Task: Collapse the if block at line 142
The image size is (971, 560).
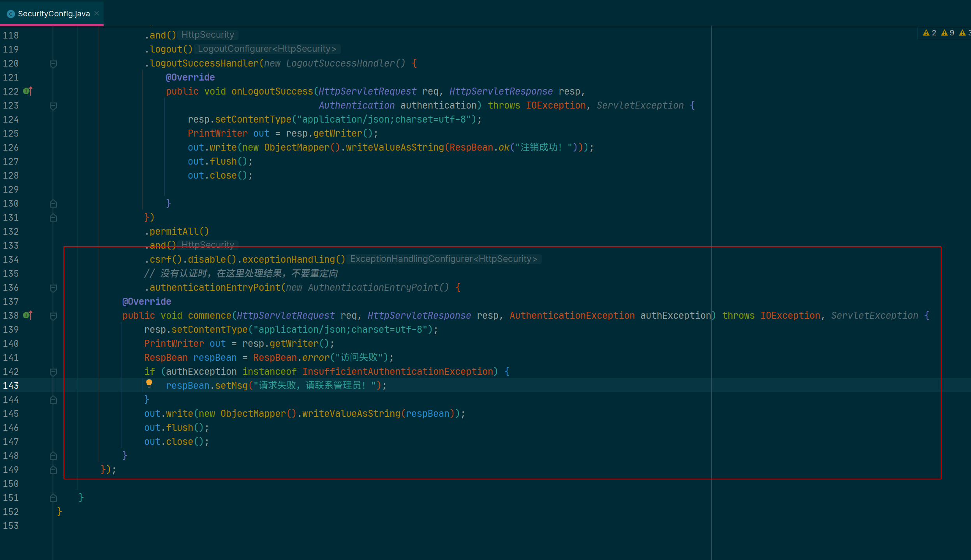Action: pos(53,372)
